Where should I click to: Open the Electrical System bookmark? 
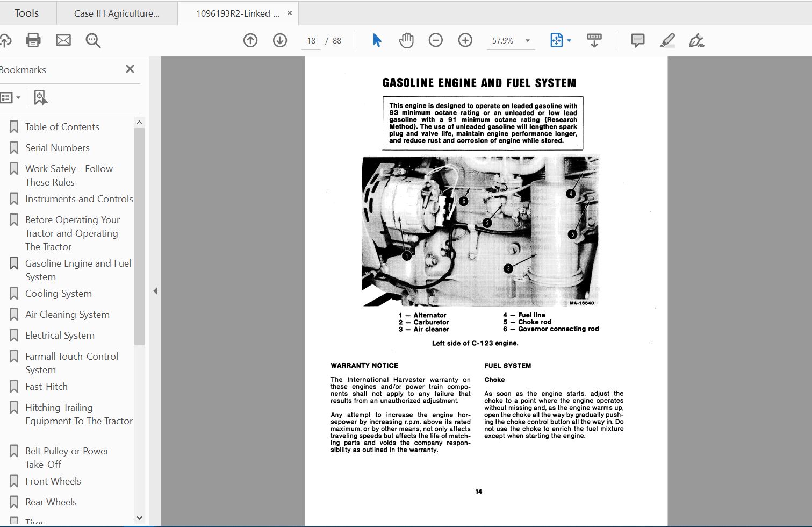click(x=60, y=336)
